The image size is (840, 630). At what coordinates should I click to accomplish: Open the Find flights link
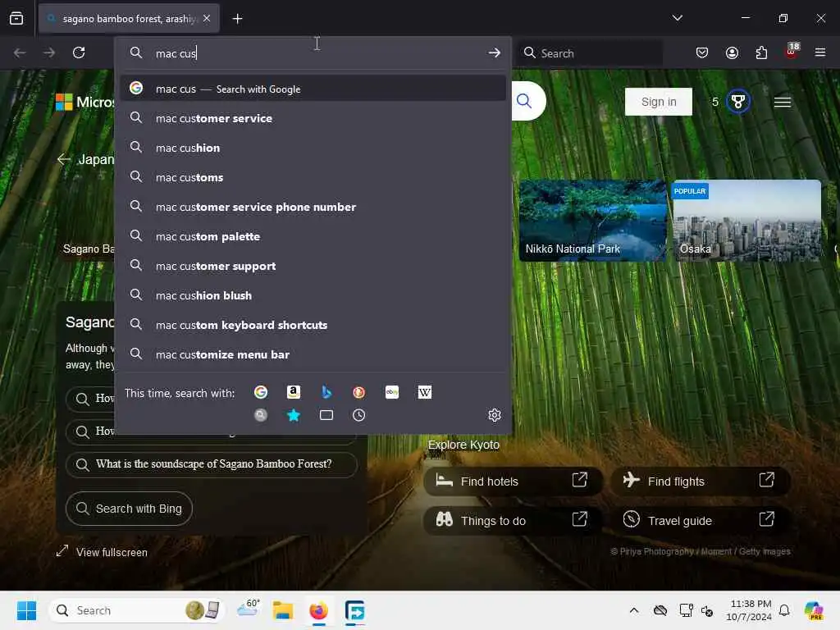coord(701,481)
